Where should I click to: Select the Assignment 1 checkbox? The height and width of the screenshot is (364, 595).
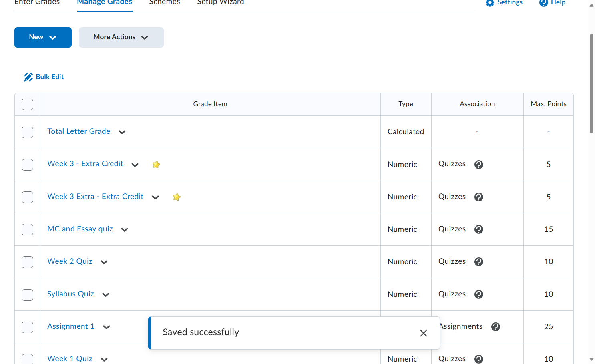(27, 327)
